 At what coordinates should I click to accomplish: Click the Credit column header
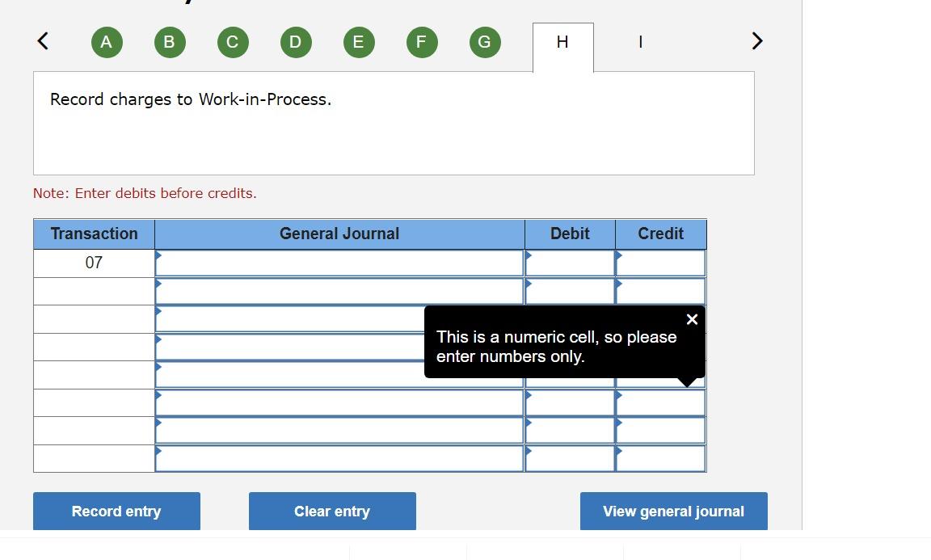pyautogui.click(x=661, y=234)
